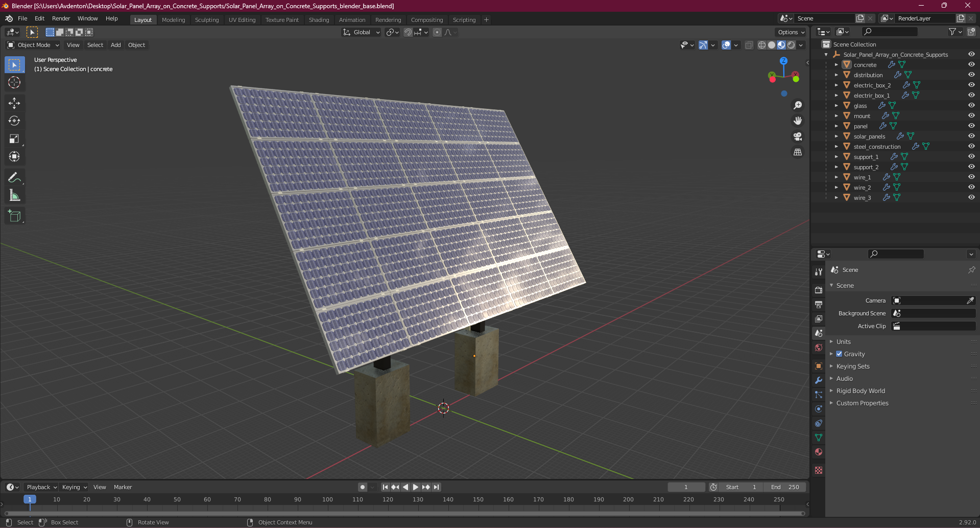This screenshot has height=528, width=980.
Task: Expand the steel_construction tree item
Action: pos(836,147)
